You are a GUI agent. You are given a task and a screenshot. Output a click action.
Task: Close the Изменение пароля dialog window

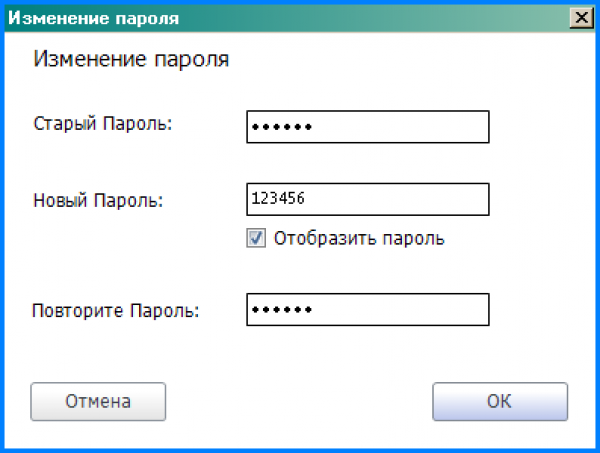click(579, 18)
